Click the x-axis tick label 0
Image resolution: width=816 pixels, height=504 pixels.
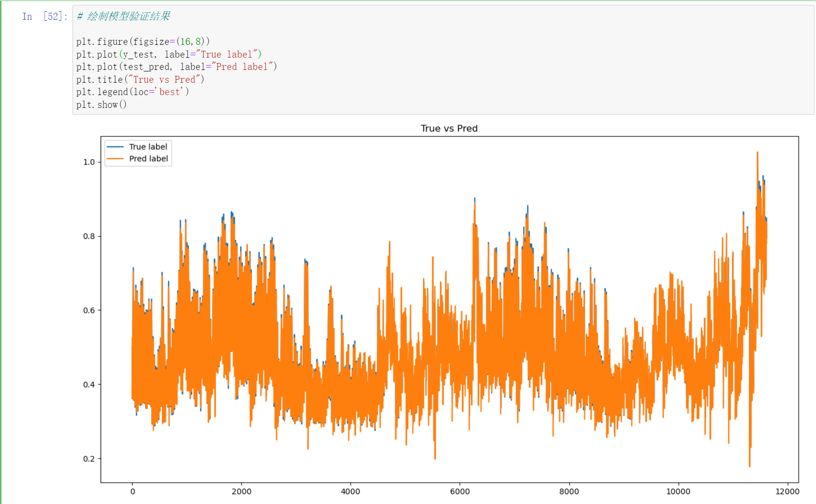coord(132,491)
